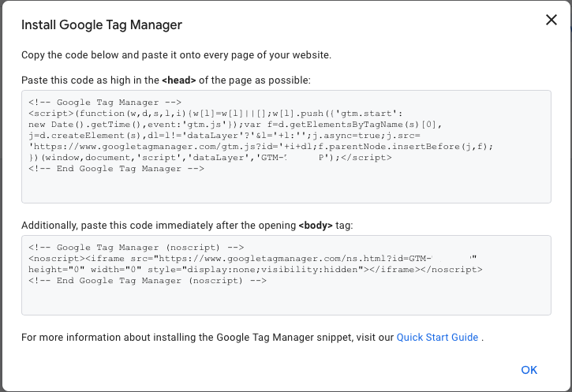Image resolution: width=572 pixels, height=392 pixels.
Task: Click the '<!-- End Google Tag Manager (noscript) -->' line
Action: click(148, 281)
